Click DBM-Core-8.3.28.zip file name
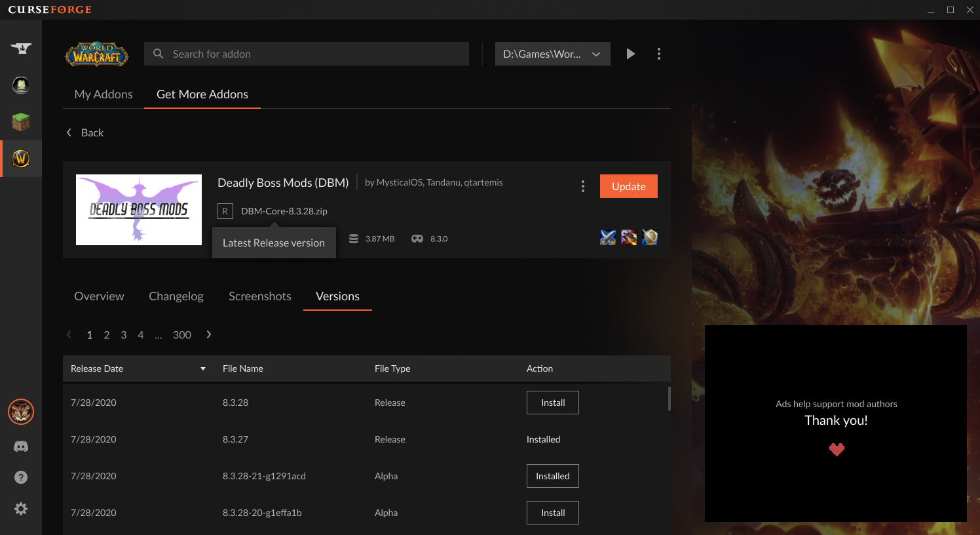This screenshot has width=980, height=535. tap(284, 211)
